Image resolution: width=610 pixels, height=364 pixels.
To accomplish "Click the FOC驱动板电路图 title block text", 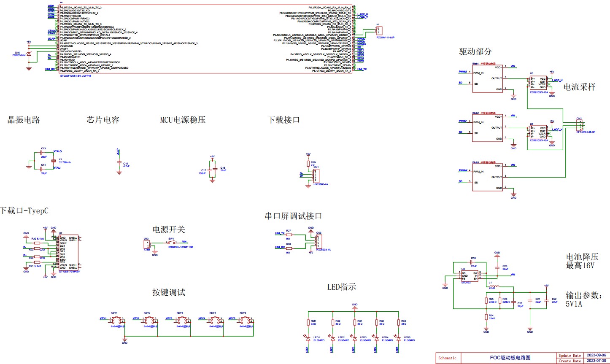I will point(510,358).
